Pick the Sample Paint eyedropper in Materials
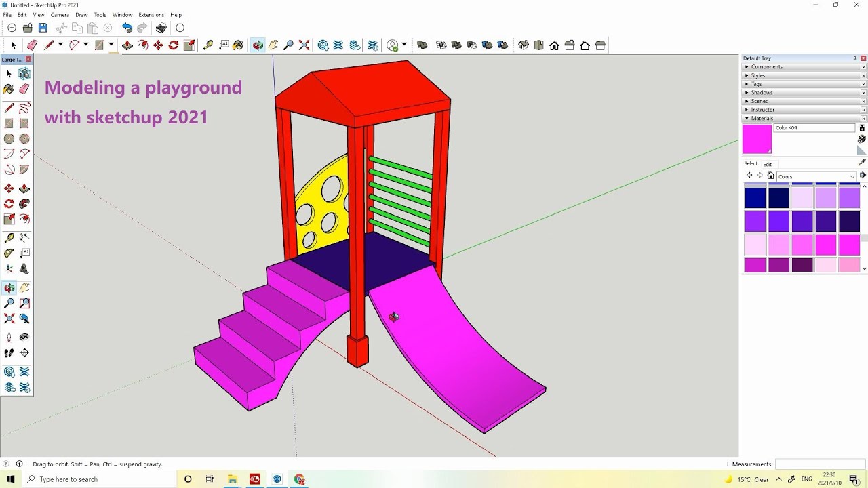The height and width of the screenshot is (488, 868). [862, 163]
